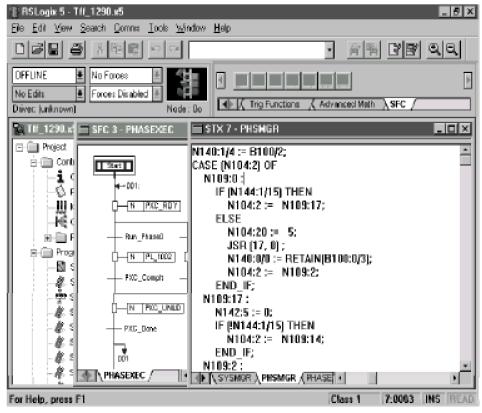Image resolution: width=482 pixels, height=413 pixels.
Task: Click the CASE (N104:2) OF line
Action: click(234, 165)
